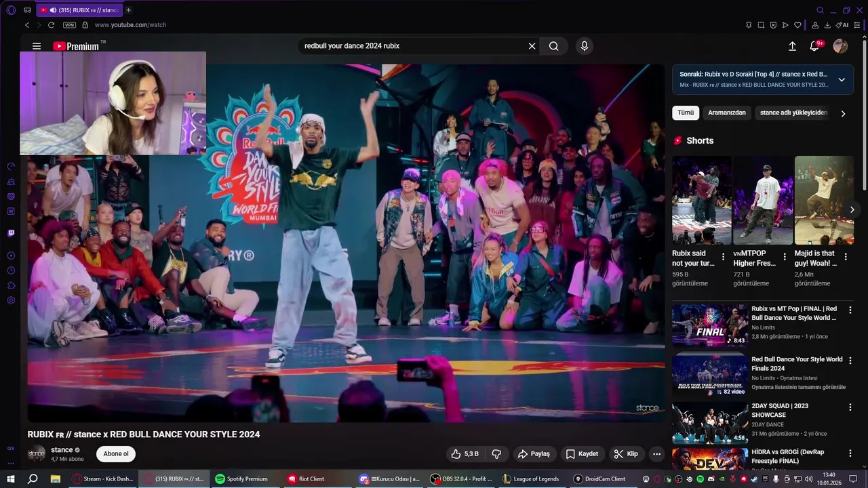Open options for the Majid short
This screenshot has height=488, width=868.
click(x=846, y=258)
